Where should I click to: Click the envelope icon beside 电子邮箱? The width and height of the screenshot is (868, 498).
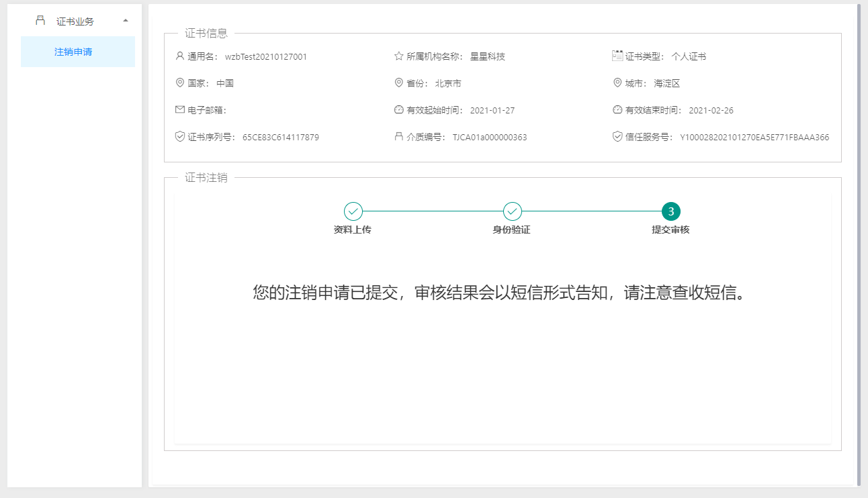coord(179,109)
